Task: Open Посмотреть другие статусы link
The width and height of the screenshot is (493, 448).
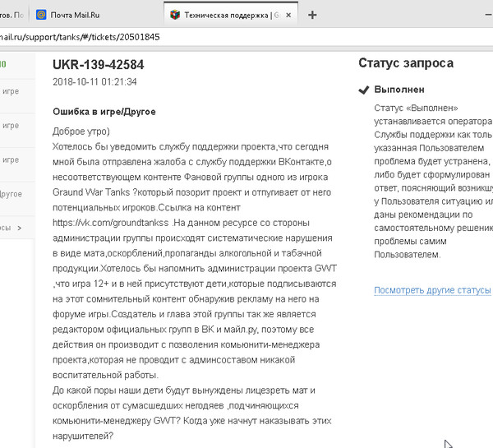Action: [x=432, y=289]
